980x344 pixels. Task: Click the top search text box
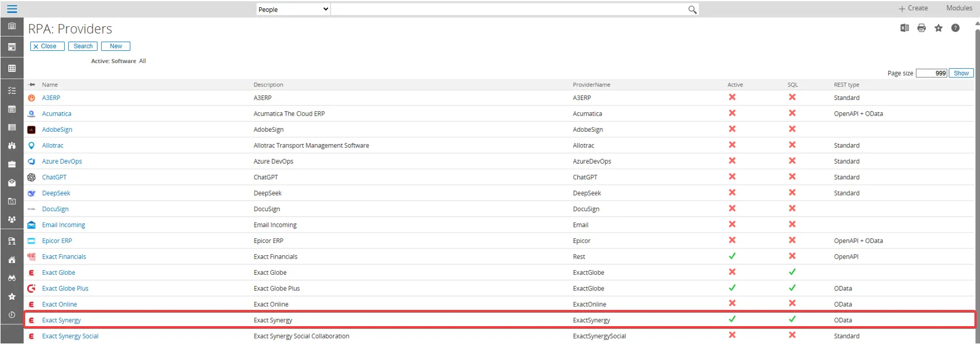[508, 9]
